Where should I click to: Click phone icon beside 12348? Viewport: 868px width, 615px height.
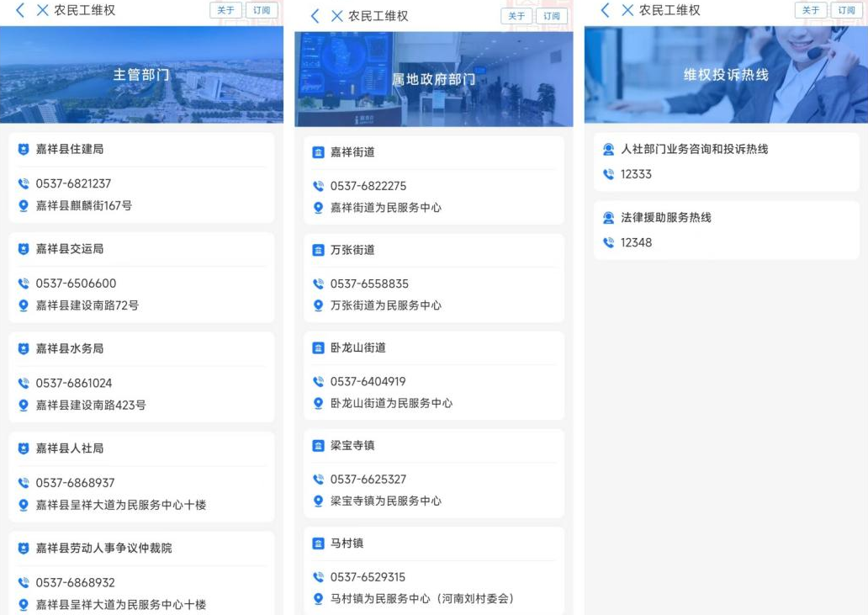[x=608, y=242]
